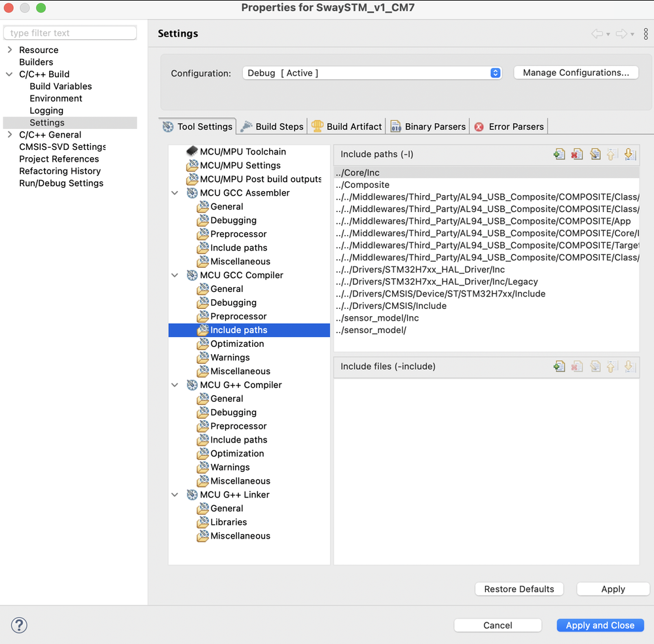This screenshot has width=654, height=644.
Task: Click the view menu dots icon
Action: click(647, 33)
